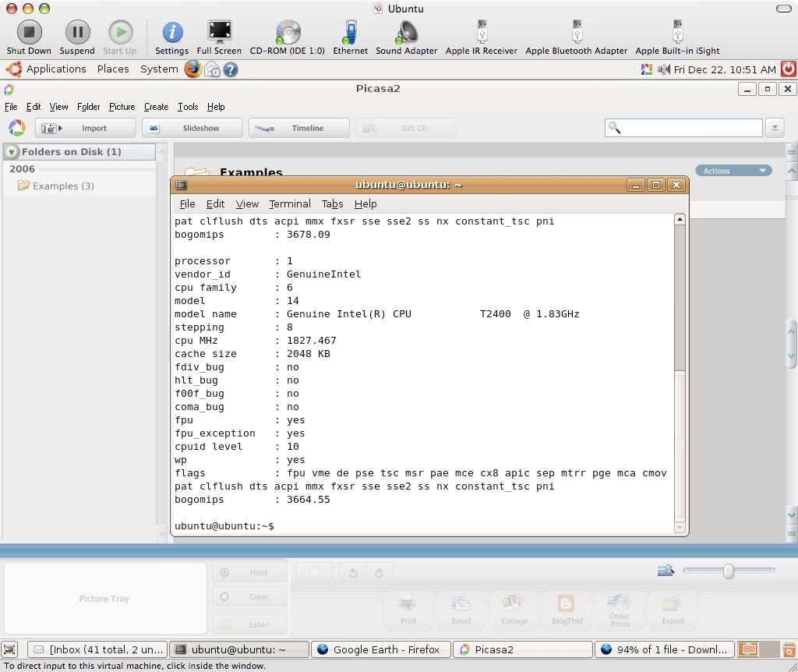The width and height of the screenshot is (798, 672).
Task: Open the Tabs menu in the terminal window
Action: pos(332,203)
